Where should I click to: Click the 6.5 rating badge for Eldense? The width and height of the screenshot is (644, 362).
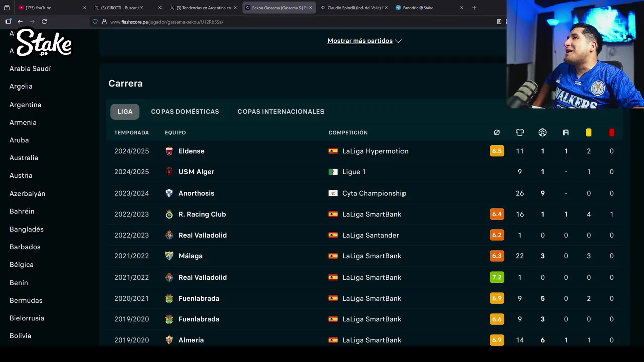click(497, 151)
